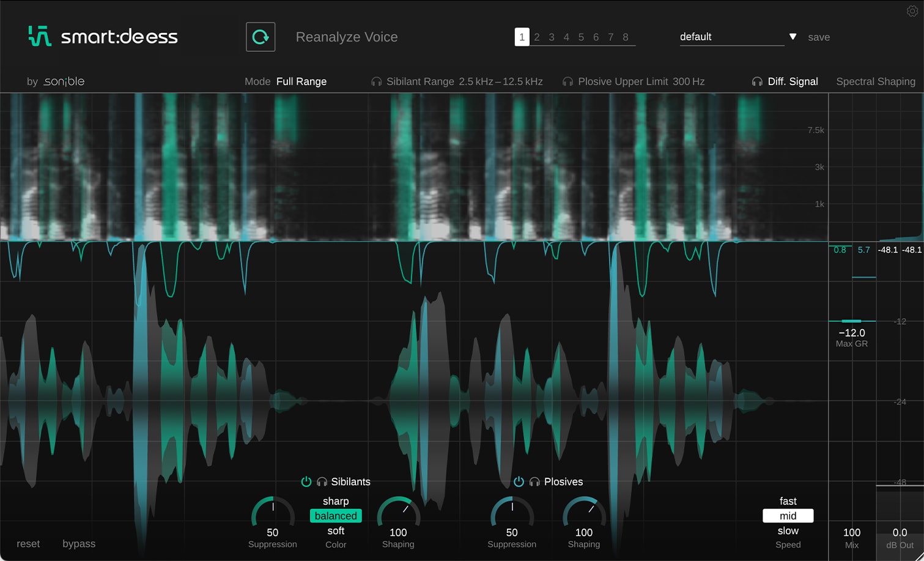Viewport: 924px width, 561px height.
Task: Set Speed to slow
Action: click(x=788, y=531)
